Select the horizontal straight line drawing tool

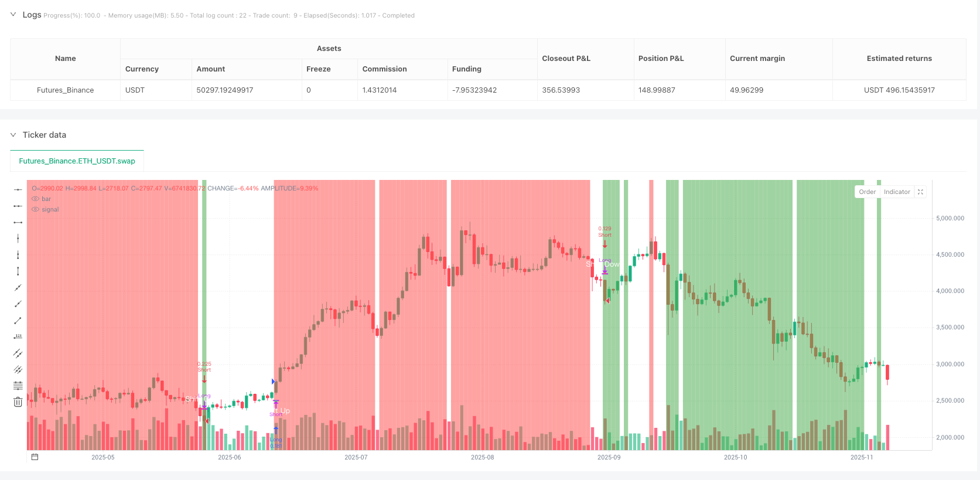click(18, 189)
